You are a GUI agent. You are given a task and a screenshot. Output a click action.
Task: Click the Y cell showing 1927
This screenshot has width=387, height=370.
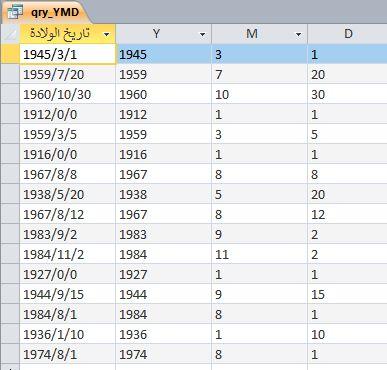tap(164, 274)
